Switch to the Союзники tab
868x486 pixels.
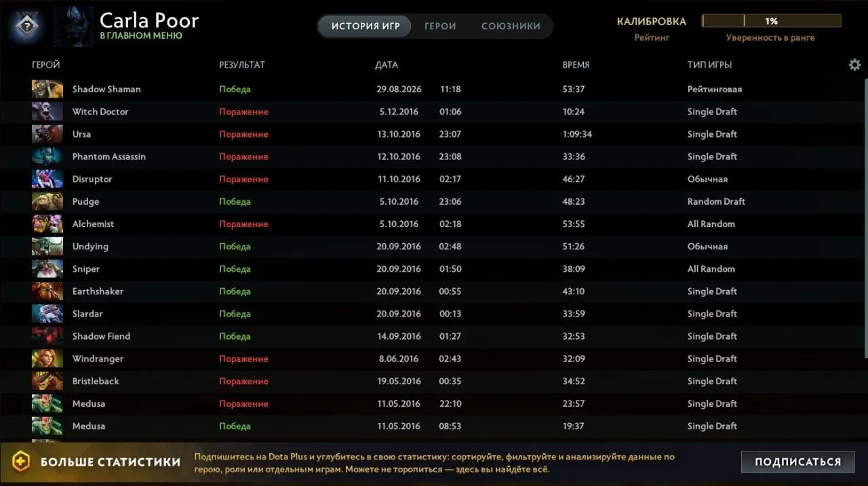click(x=511, y=26)
